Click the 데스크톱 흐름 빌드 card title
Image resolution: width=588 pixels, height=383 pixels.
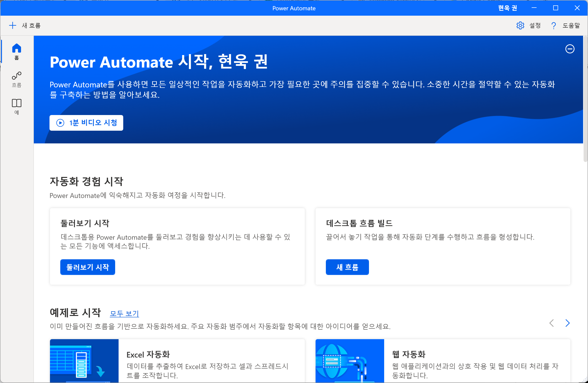(359, 223)
